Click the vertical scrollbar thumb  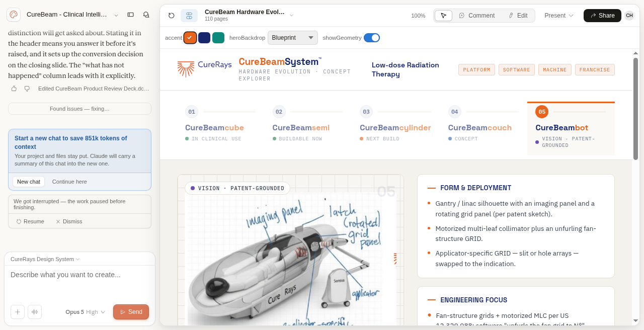tap(635, 109)
